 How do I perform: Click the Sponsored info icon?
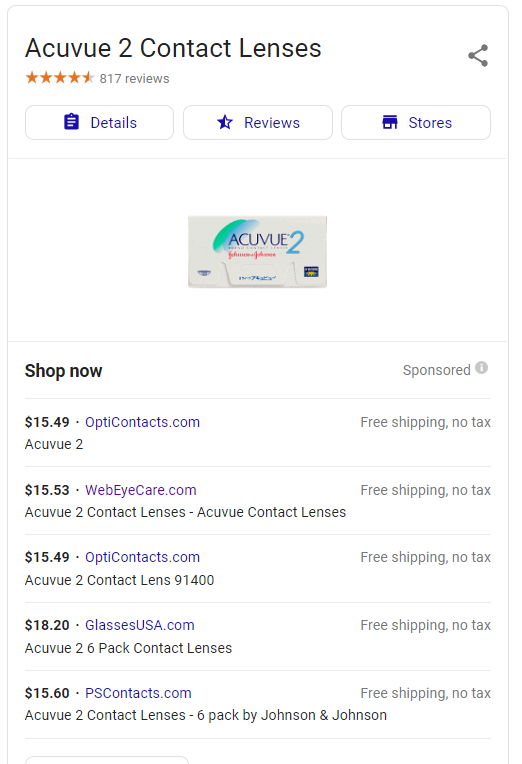tap(482, 368)
